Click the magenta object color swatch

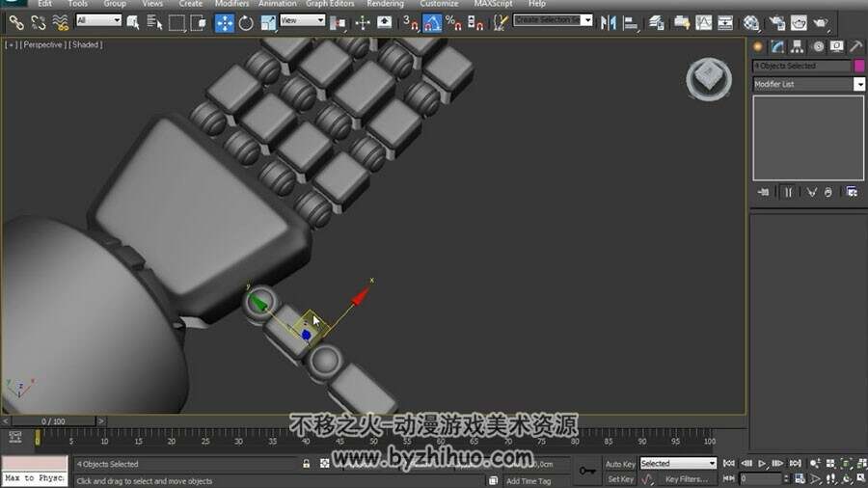[859, 66]
